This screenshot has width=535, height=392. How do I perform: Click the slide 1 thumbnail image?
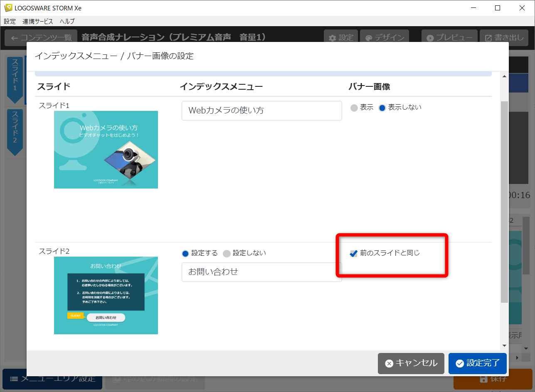(106, 149)
